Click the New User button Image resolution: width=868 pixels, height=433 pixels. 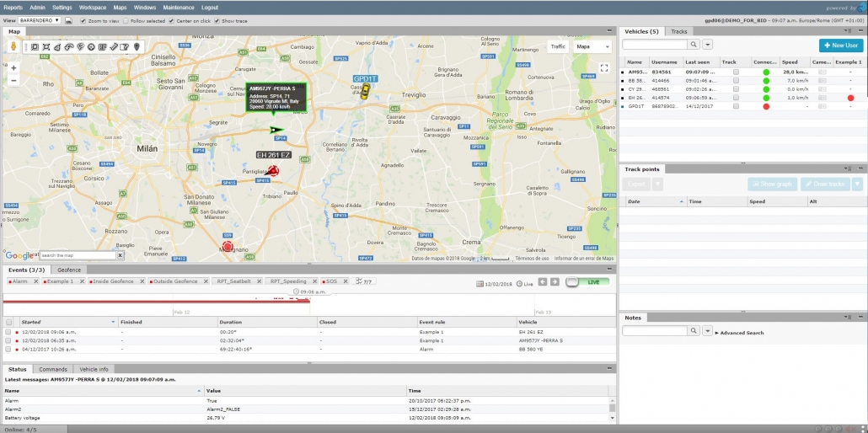point(841,45)
